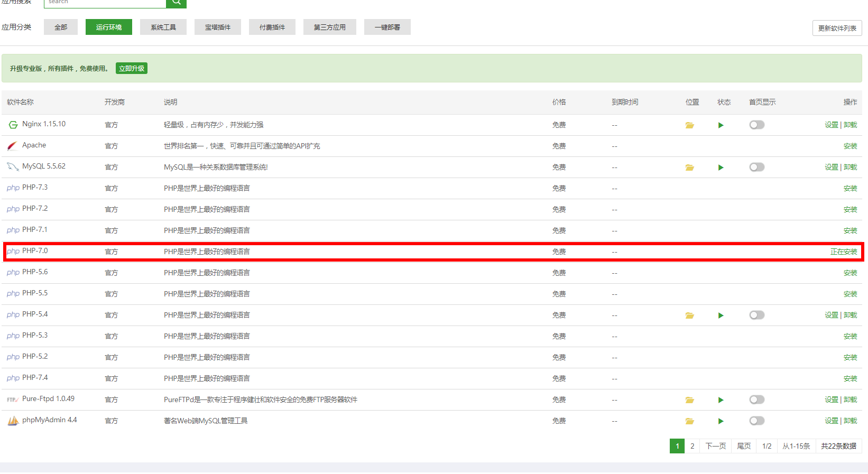Viewport: 868px width, 474px height.
Task: Click 卸载 for MySQL 5.5.62
Action: click(850, 167)
